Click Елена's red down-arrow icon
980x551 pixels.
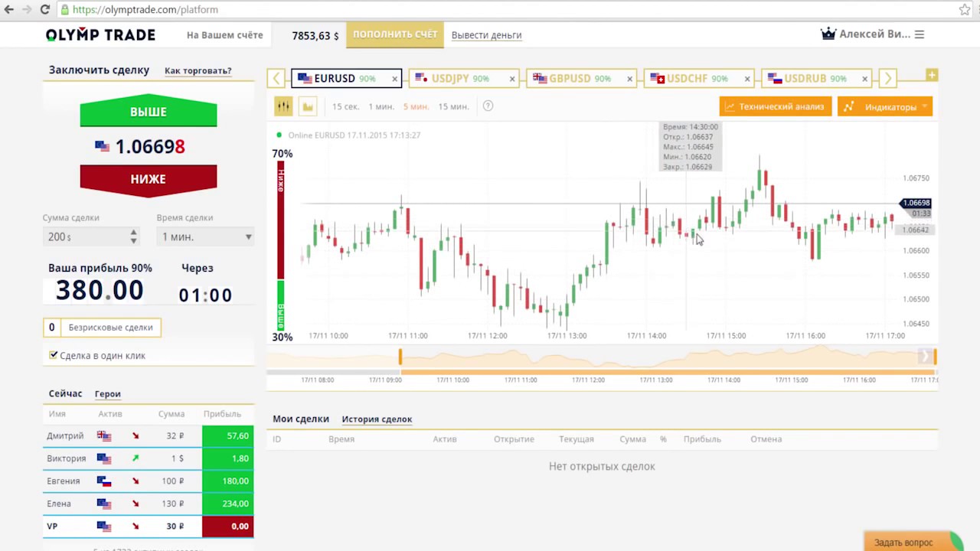[x=136, y=504]
